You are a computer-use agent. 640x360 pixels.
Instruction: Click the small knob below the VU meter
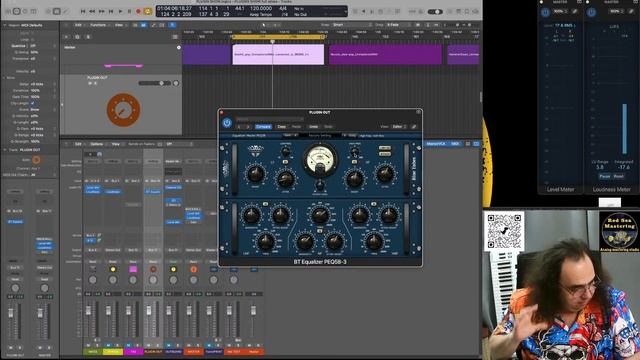pos(320,186)
